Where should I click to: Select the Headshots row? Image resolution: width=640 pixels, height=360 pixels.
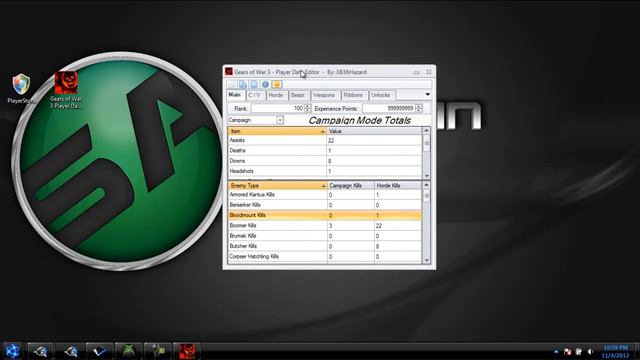click(x=325, y=171)
